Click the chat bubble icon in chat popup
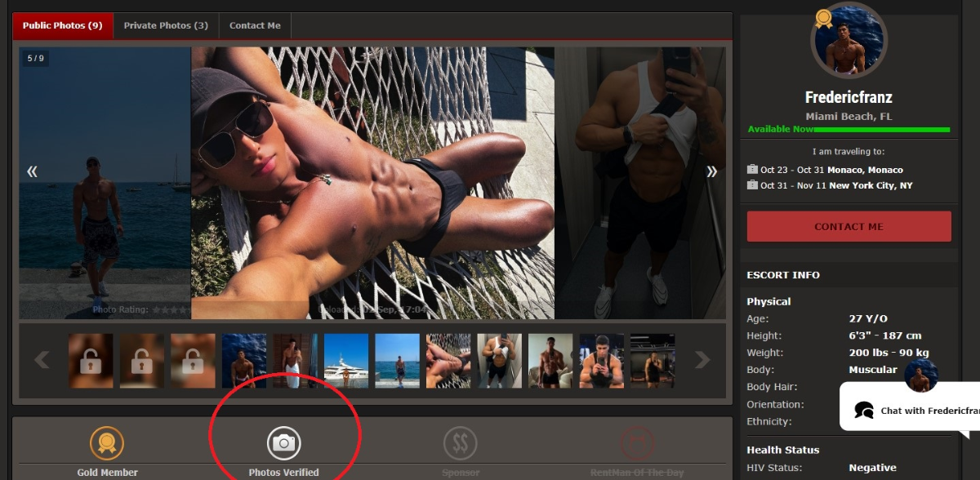This screenshot has width=980, height=480. point(864,411)
